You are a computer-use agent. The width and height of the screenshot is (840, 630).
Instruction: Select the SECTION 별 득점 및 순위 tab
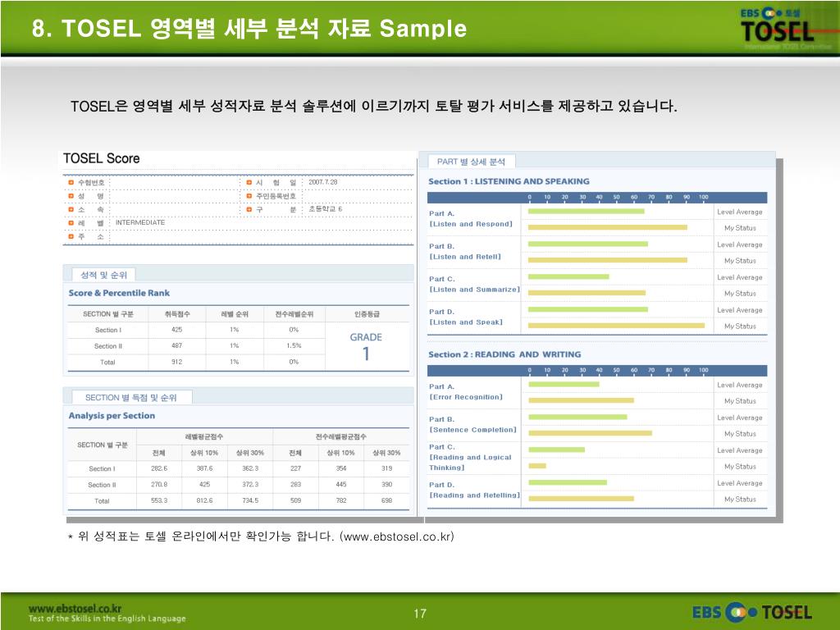point(130,398)
